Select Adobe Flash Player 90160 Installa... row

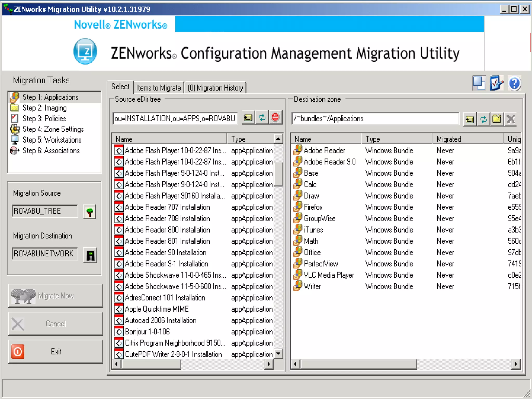(194, 196)
